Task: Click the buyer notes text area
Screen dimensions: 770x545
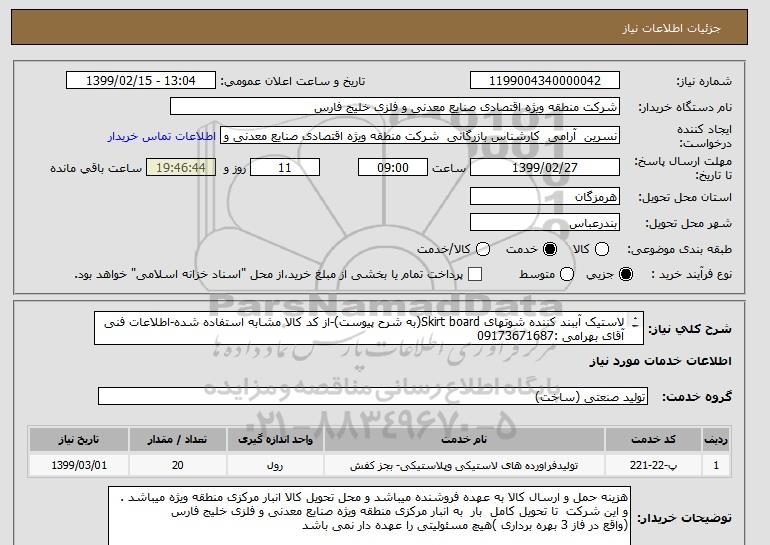Action: [x=369, y=516]
